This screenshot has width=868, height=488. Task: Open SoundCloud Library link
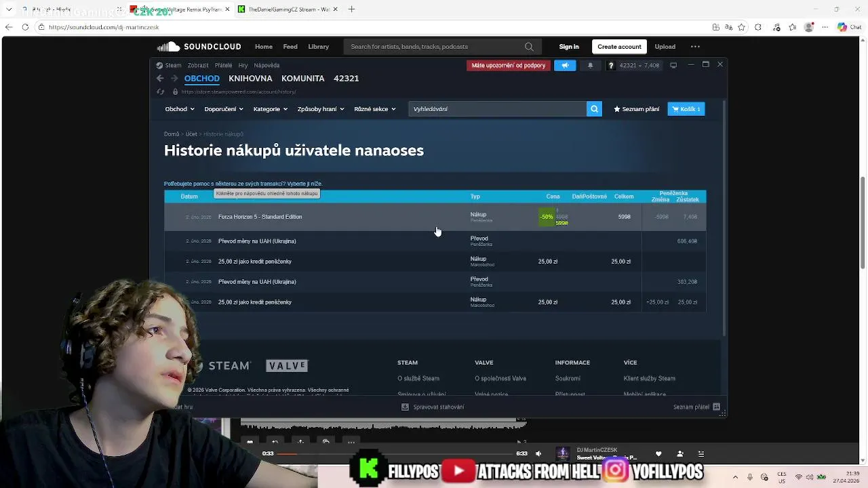318,47
